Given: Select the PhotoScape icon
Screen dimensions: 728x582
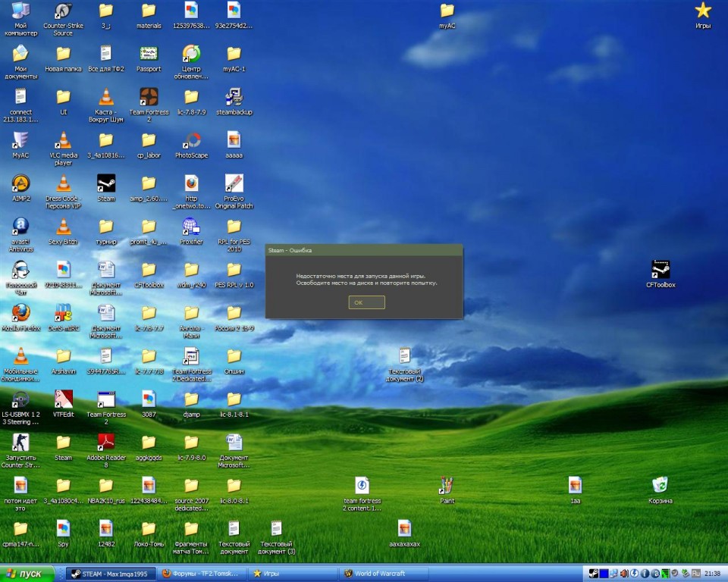Looking at the screenshot, I should pos(191,145).
